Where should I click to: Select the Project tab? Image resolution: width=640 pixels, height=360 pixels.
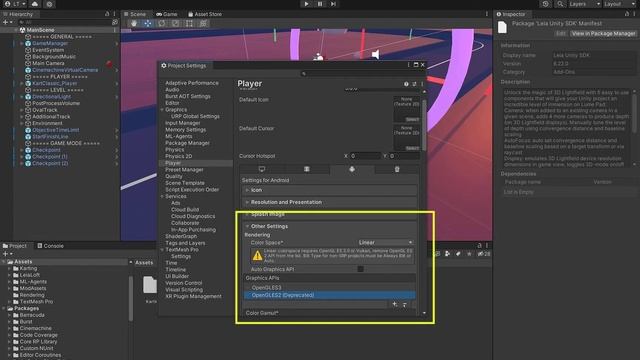pos(15,246)
